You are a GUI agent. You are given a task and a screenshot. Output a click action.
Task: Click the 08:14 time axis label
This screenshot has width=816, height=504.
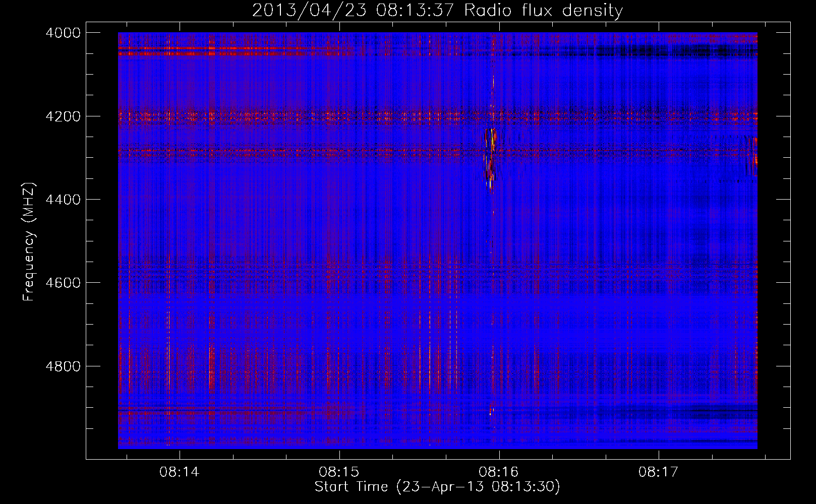180,472
